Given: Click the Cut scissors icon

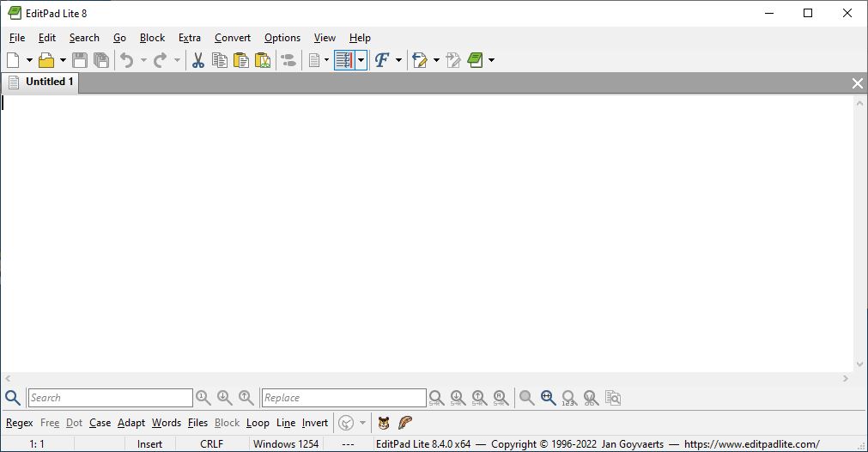Looking at the screenshot, I should coord(198,60).
